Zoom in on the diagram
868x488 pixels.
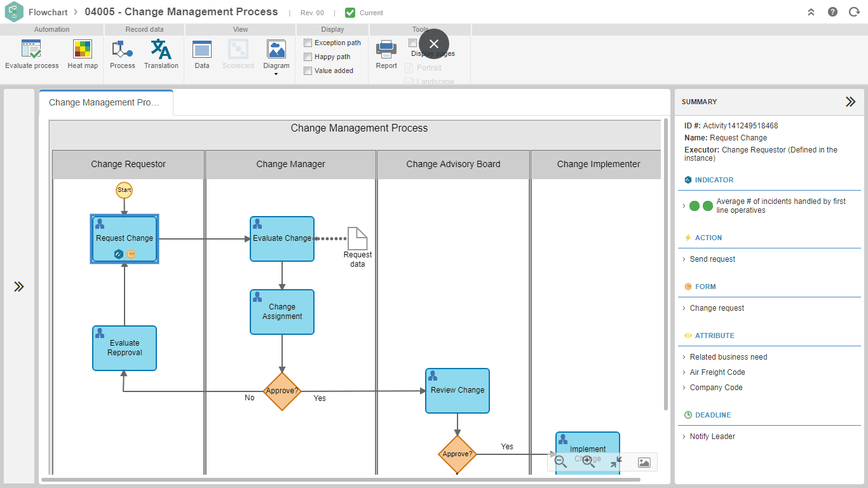pyautogui.click(x=588, y=463)
